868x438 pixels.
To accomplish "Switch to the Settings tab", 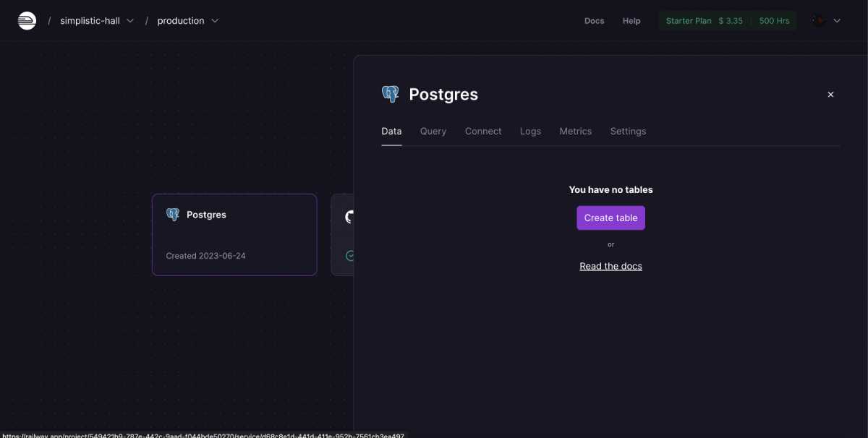I will click(628, 132).
